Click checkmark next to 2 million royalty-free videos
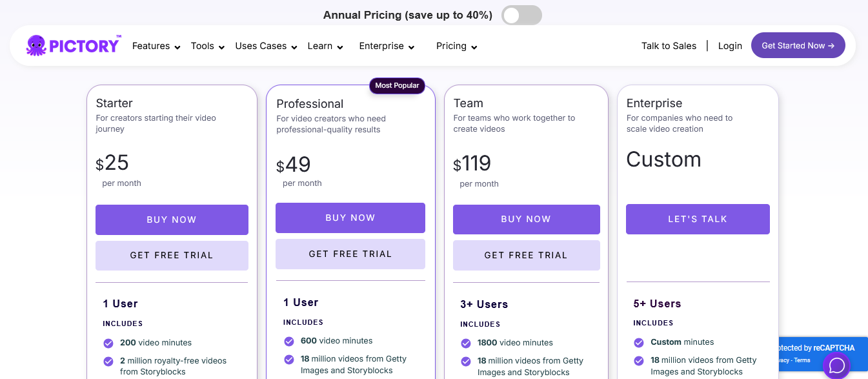 click(108, 361)
